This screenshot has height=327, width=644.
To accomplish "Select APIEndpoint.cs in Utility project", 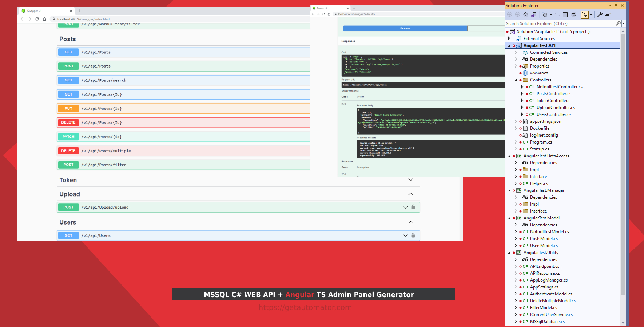I will point(545,266).
